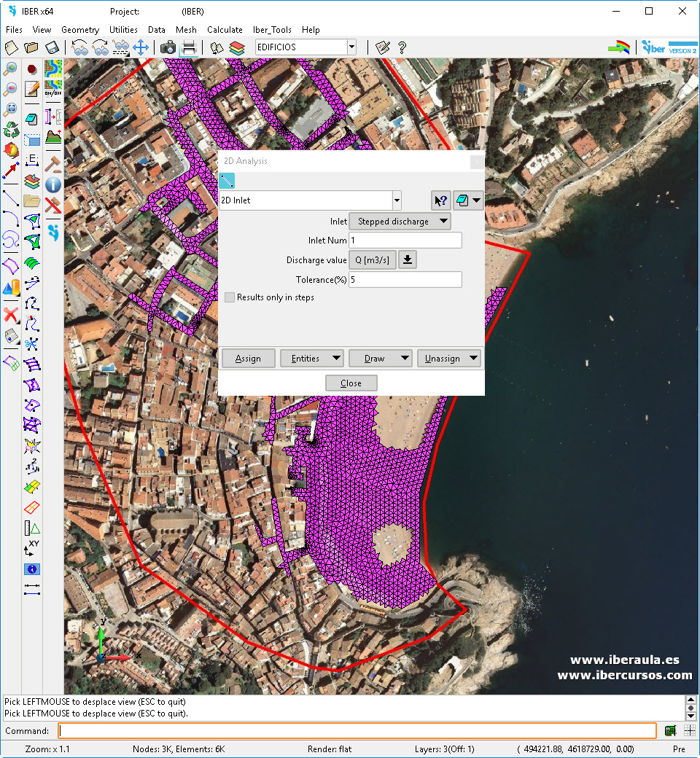Click the scissors Divide tool icon
This screenshot has width=700, height=758.
[31, 344]
